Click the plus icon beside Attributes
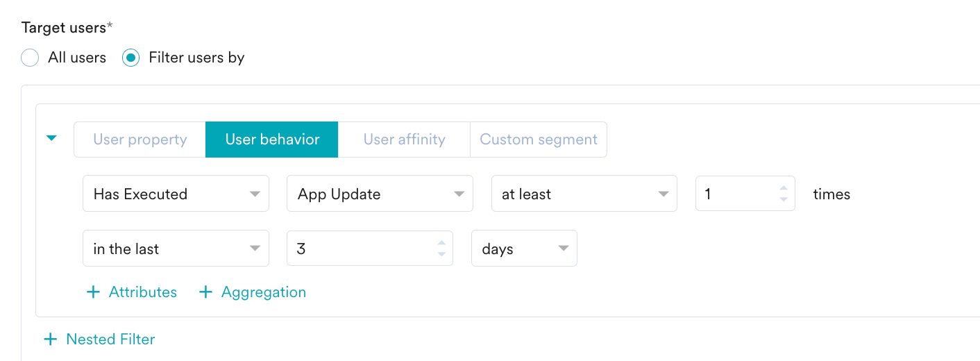Image resolution: width=980 pixels, height=361 pixels. pyautogui.click(x=93, y=292)
